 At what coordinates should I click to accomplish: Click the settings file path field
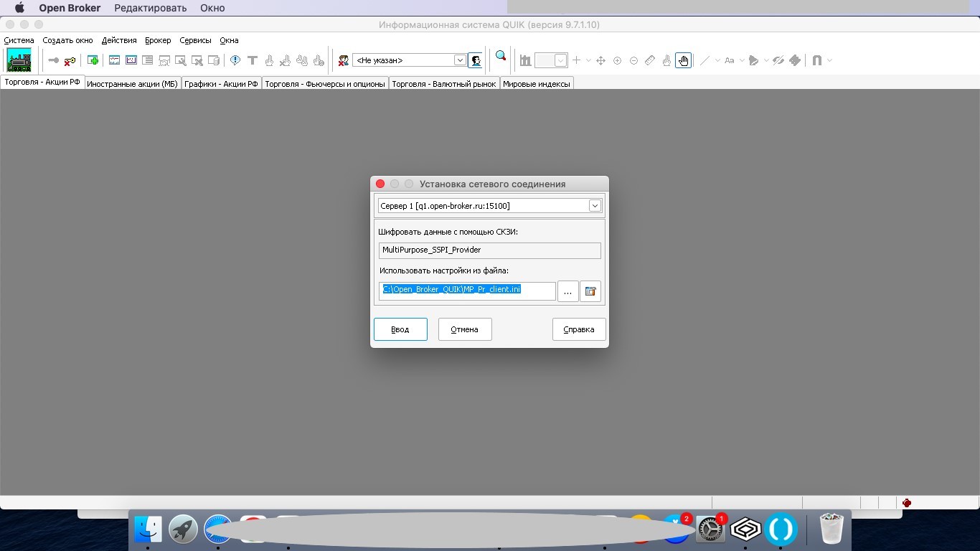tap(467, 291)
